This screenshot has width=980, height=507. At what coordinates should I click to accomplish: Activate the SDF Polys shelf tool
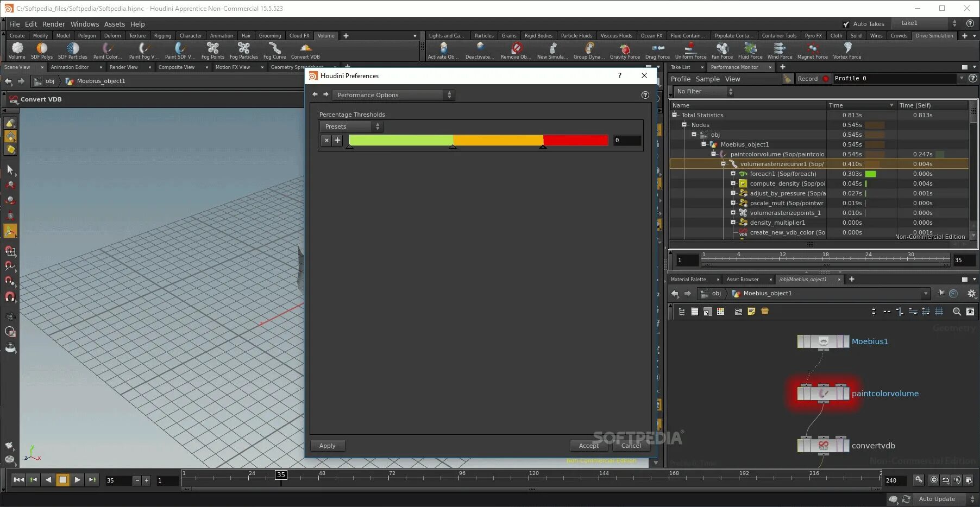pos(42,50)
